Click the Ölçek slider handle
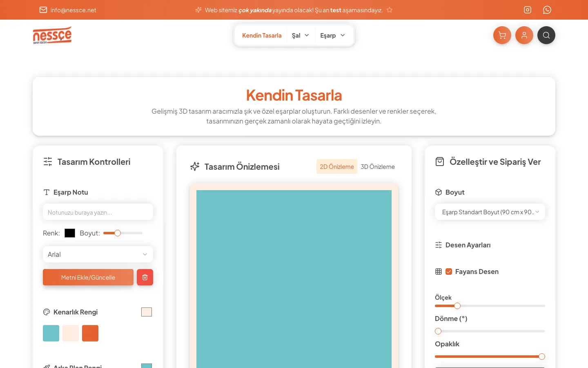The height and width of the screenshot is (368, 588). [x=457, y=306]
